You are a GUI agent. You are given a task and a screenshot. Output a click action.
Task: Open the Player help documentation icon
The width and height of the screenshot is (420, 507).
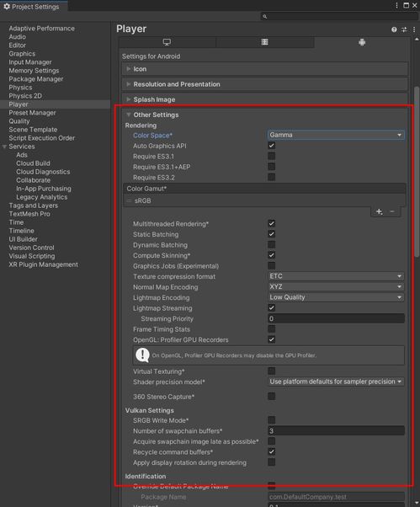(394, 29)
